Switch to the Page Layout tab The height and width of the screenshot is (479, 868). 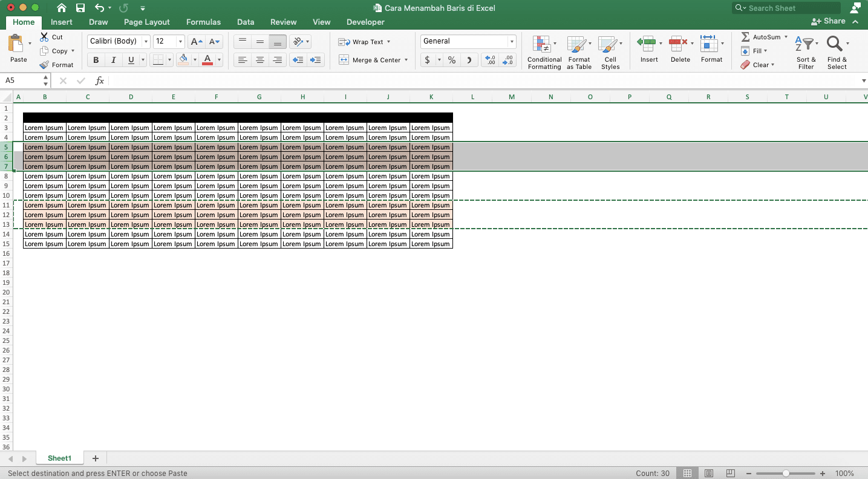click(x=147, y=22)
